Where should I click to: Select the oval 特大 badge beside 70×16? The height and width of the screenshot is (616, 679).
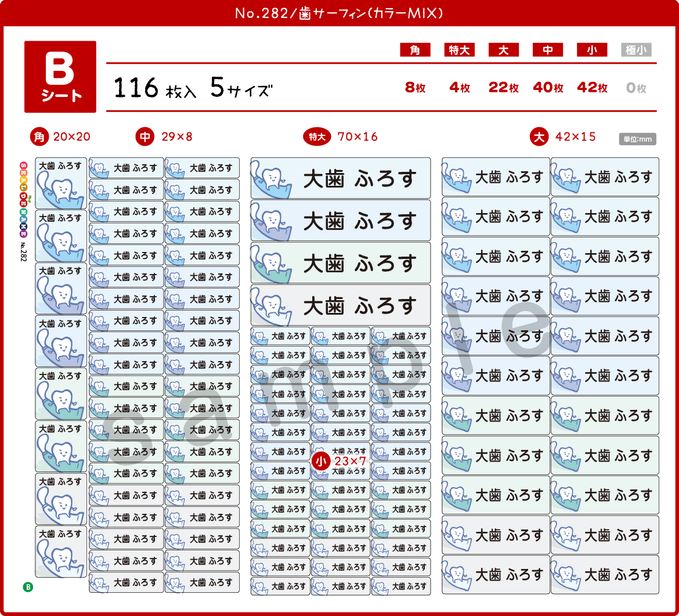317,137
